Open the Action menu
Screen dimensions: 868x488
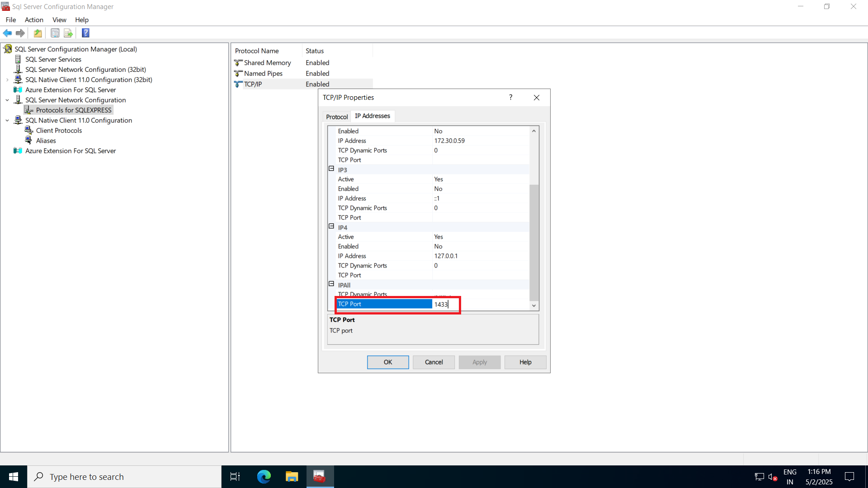tap(34, 20)
